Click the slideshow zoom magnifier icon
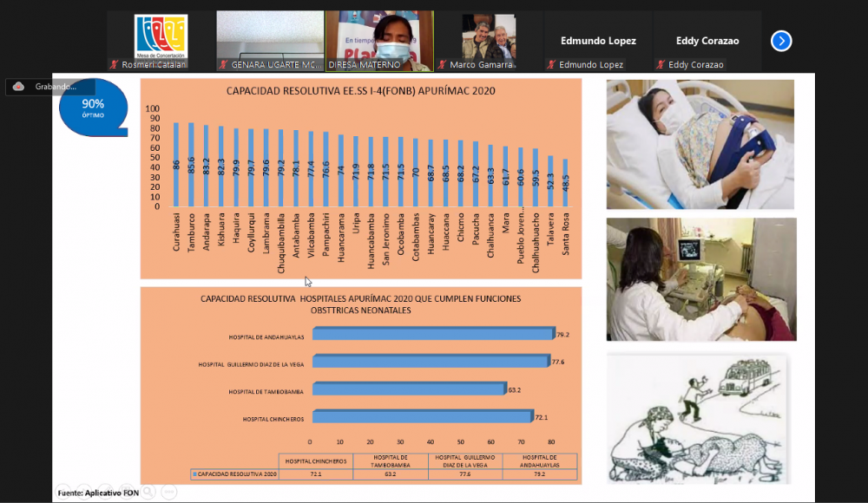This screenshot has height=503, width=868. [x=148, y=492]
